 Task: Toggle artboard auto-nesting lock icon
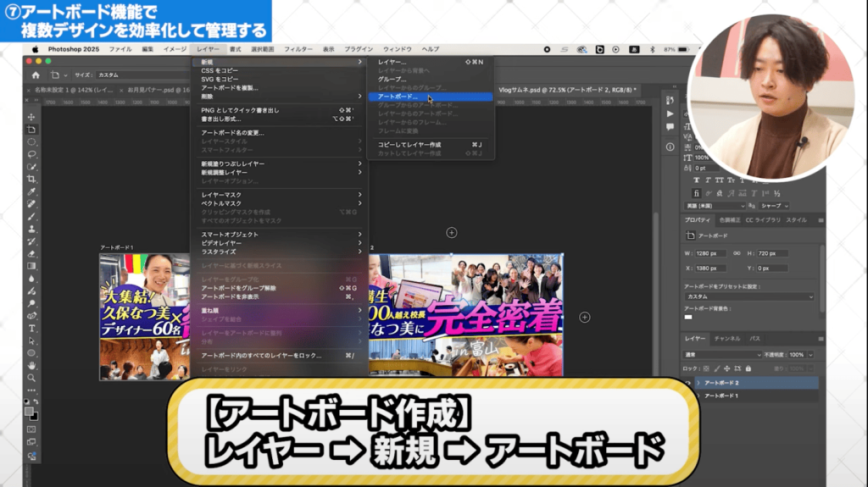point(737,368)
